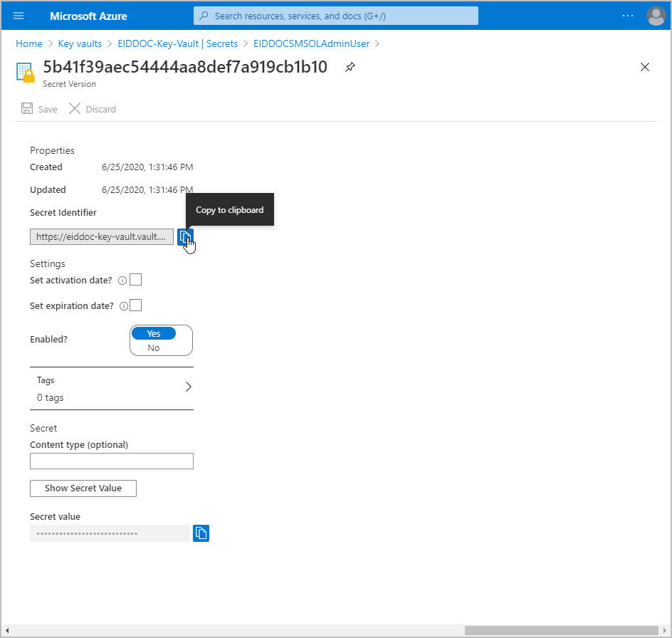Enable the Set expiration date checkbox
The width and height of the screenshot is (672, 638).
coord(136,305)
